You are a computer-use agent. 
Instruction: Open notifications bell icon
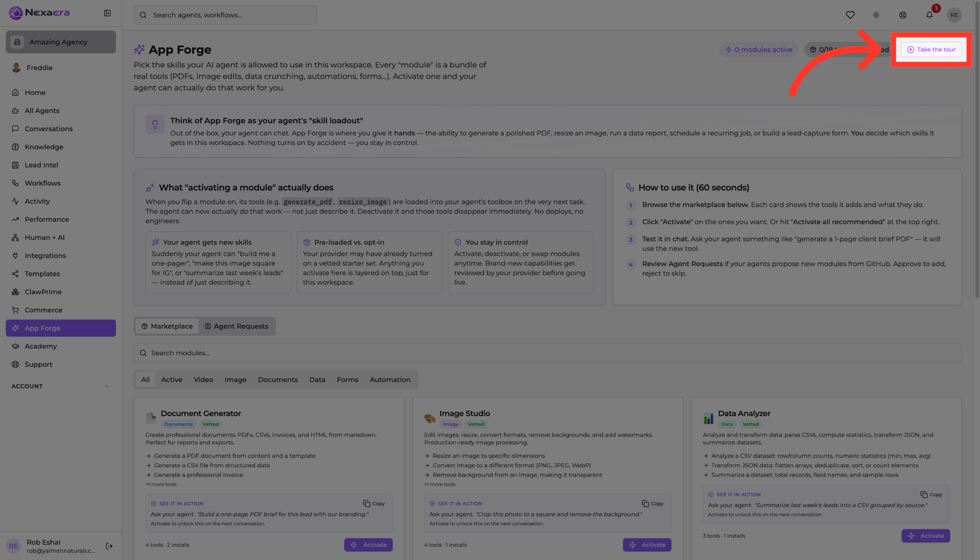click(x=929, y=15)
